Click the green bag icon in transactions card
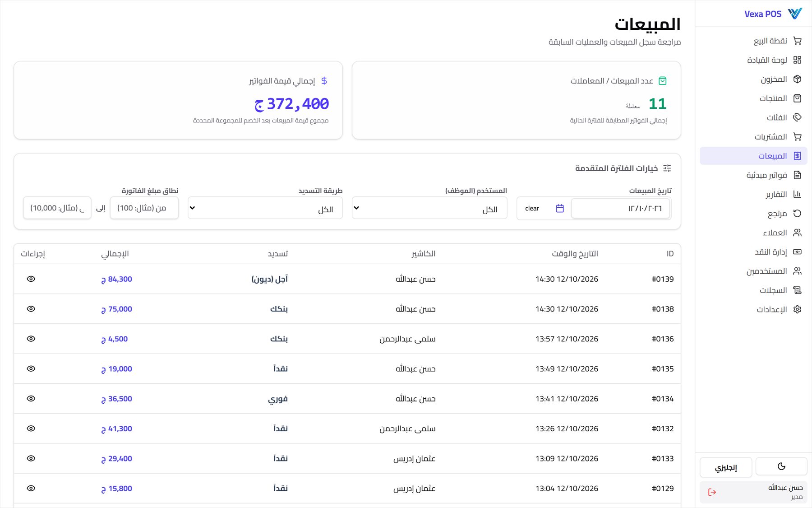 (662, 81)
